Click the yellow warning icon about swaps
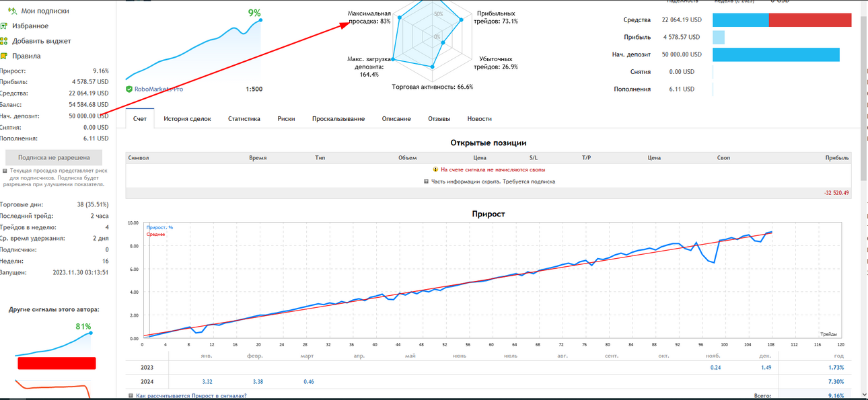This screenshot has width=868, height=400. pos(435,170)
